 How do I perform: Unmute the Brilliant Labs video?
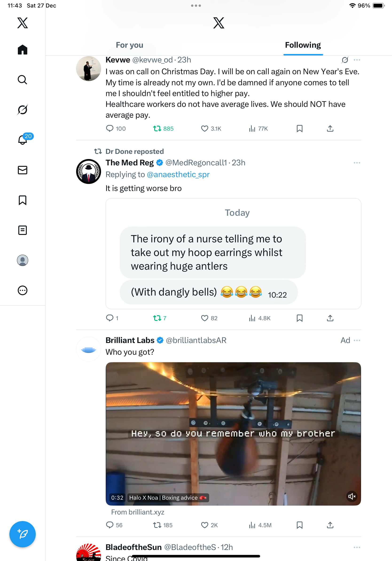(352, 496)
